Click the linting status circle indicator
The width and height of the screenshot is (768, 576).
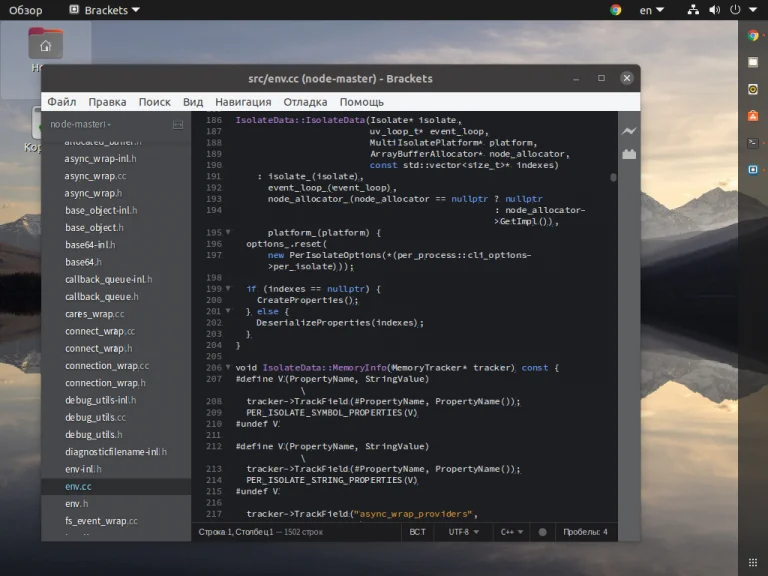(542, 532)
